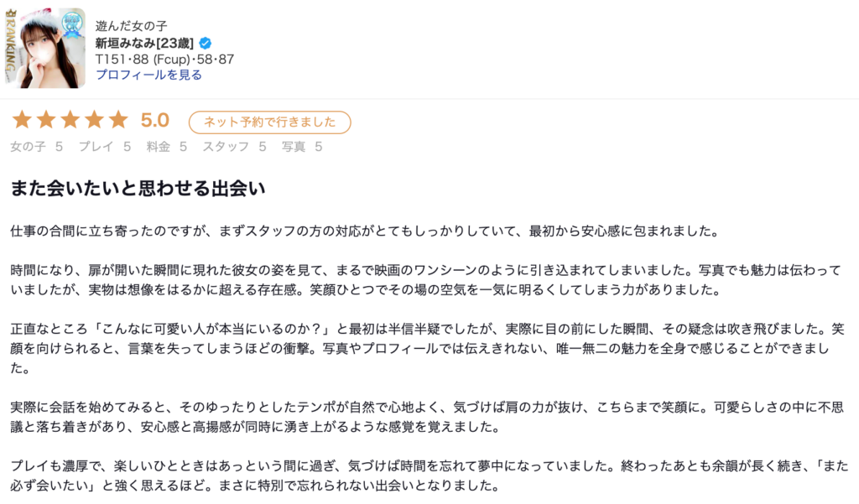Click the review title また会いたいと思わせる出会い
Screen dimensions: 859x504
138,188
